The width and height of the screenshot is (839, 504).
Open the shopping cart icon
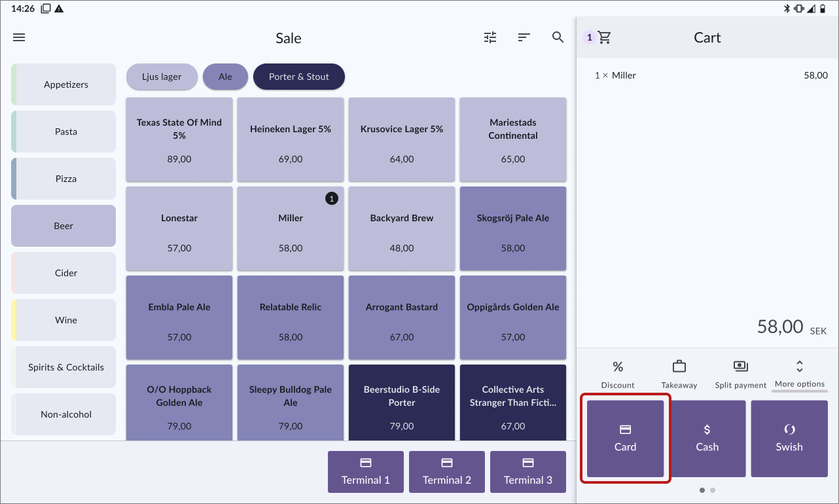[x=605, y=38]
